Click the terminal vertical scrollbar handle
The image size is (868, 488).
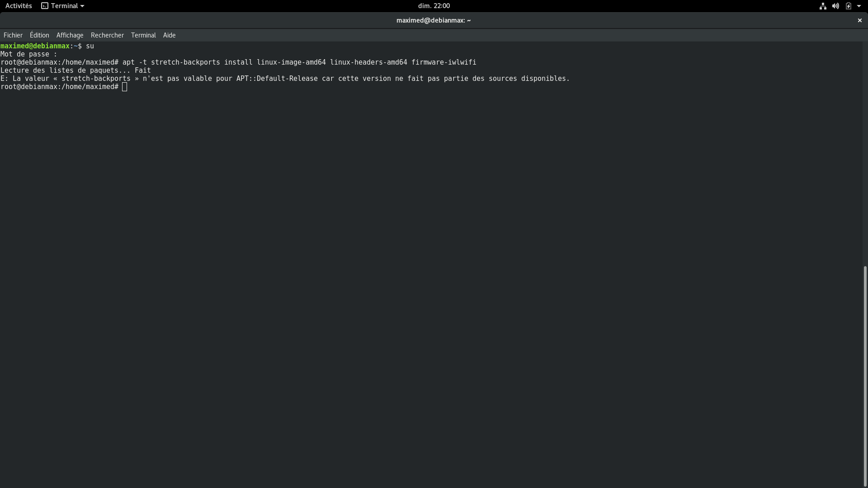click(865, 376)
